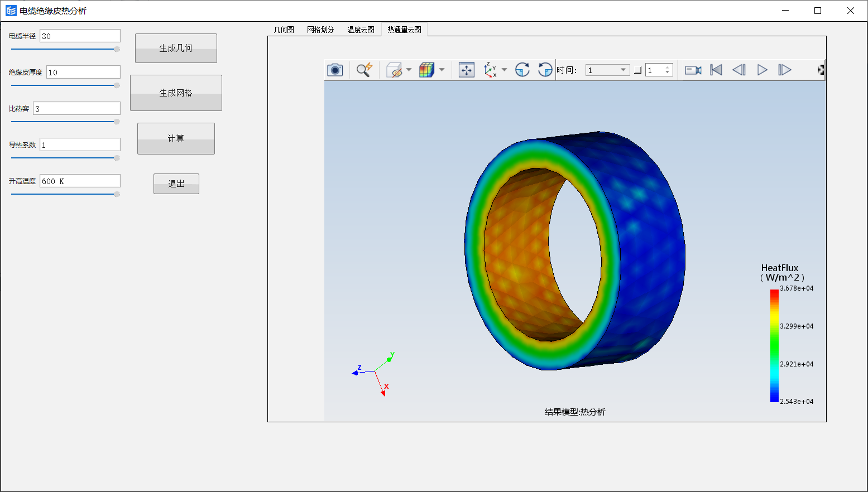Click the 导热系数 input field
Screen dimensions: 868x492
(80, 144)
